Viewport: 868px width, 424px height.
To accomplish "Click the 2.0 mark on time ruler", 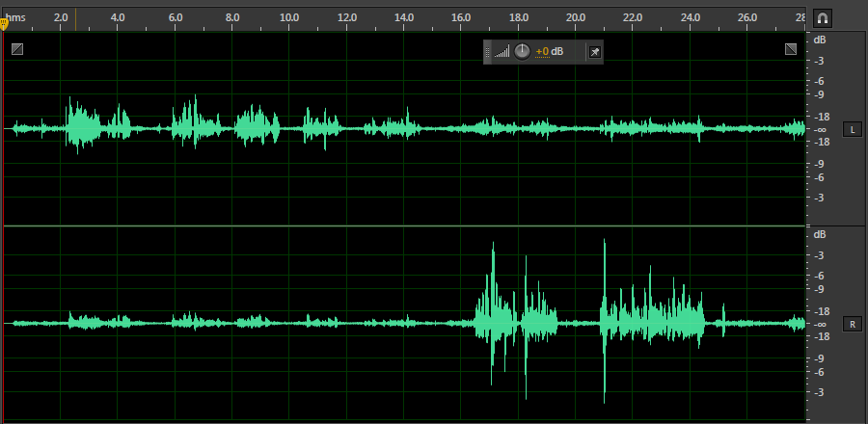I will (x=61, y=17).
